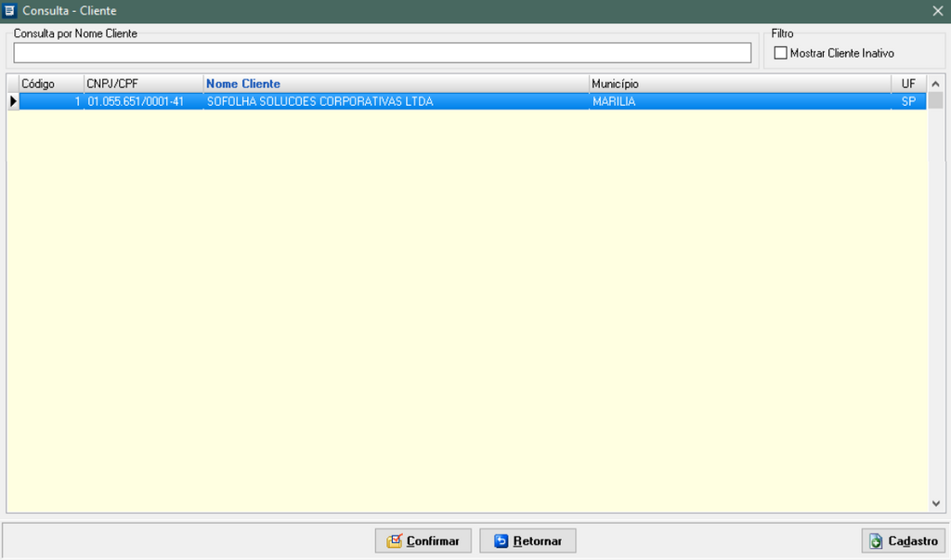Click the row indicator arrow of first record

pyautogui.click(x=13, y=101)
